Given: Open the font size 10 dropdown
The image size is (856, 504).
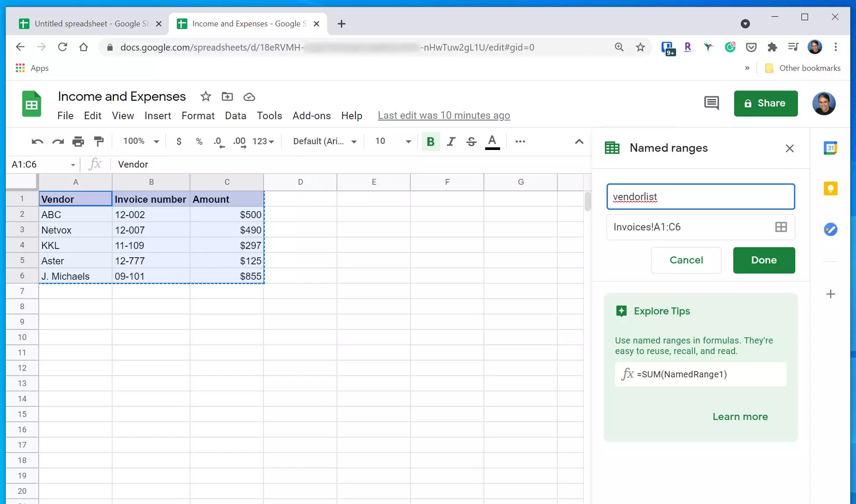Looking at the screenshot, I should pos(393,141).
